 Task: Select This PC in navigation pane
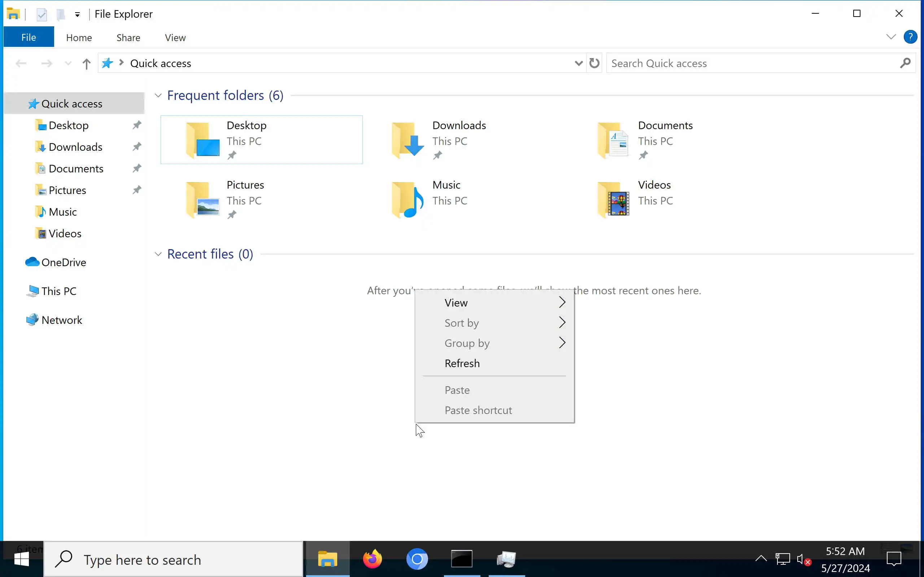pos(59,291)
